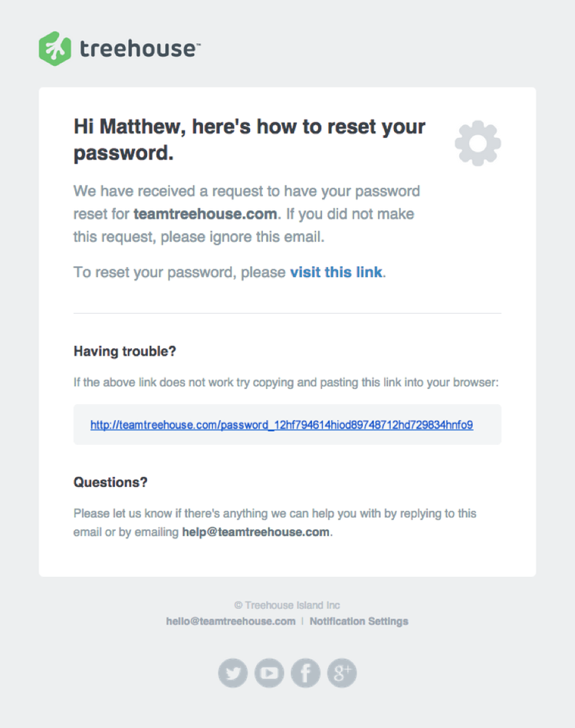Viewport: 575px width, 728px height.
Task: Click the "Questions?" heading
Action: pos(110,483)
